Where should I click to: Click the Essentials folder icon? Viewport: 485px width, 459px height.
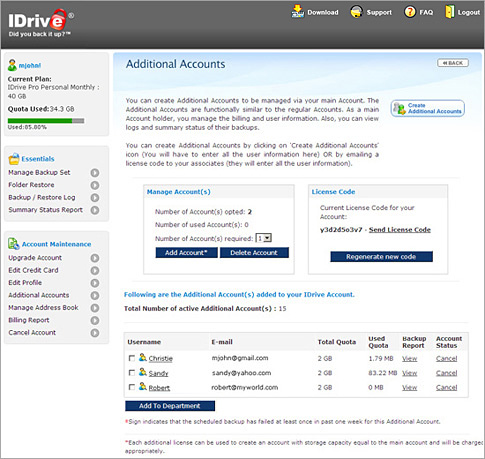[14, 159]
